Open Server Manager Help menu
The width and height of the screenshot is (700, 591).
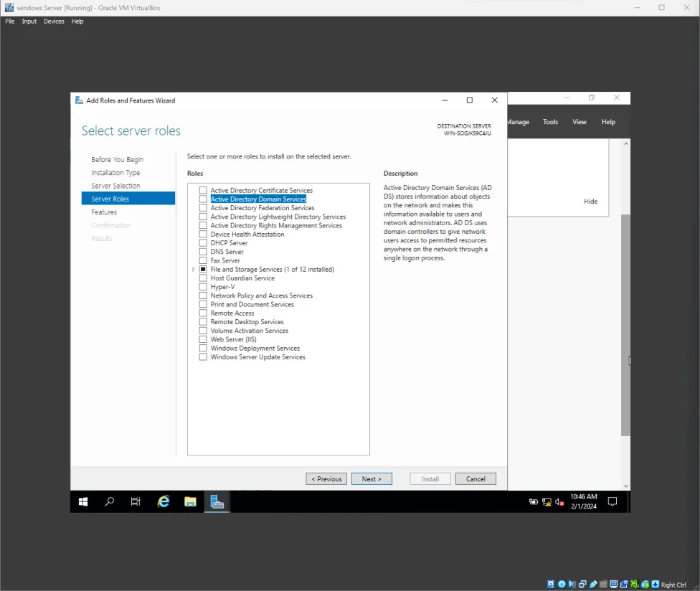click(608, 122)
